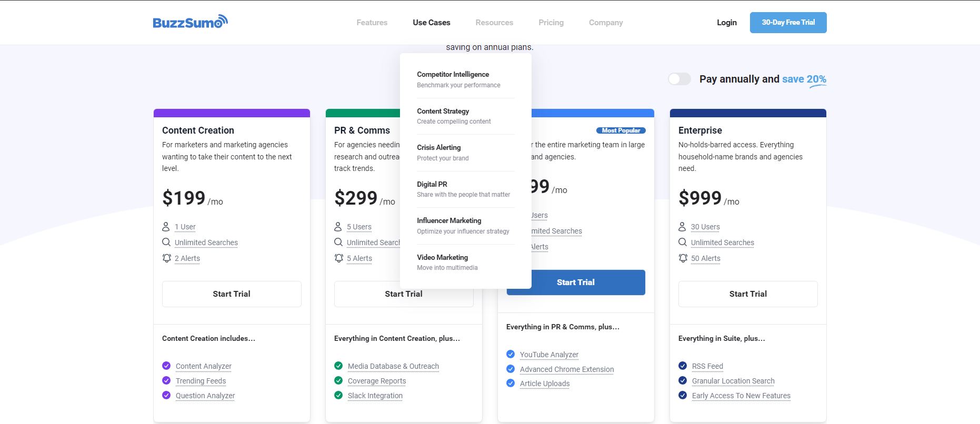This screenshot has width=980, height=424.
Task: Toggle the Pay annually switch
Action: point(679,79)
